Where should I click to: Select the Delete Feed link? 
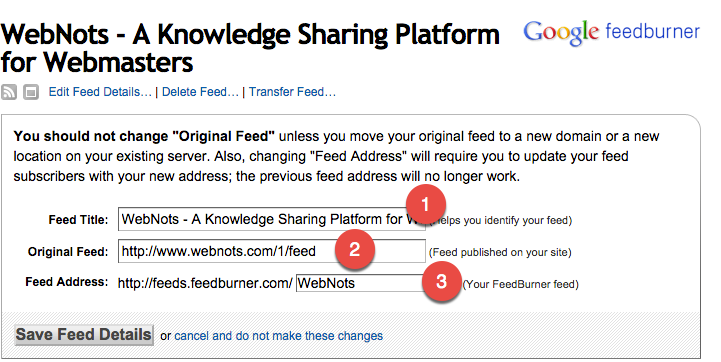tap(200, 92)
